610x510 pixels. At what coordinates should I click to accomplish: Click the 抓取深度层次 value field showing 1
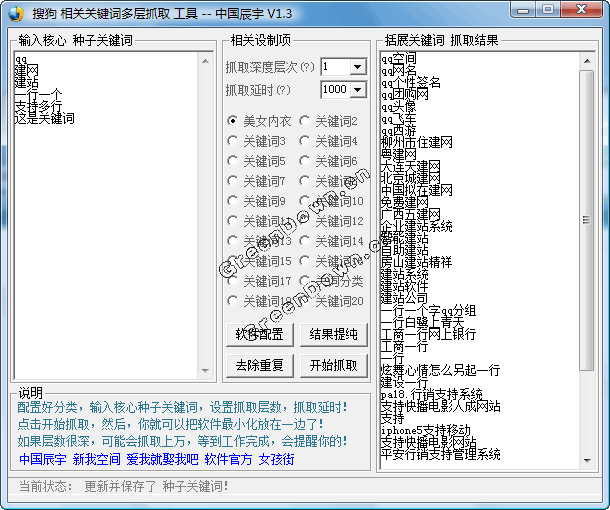(336, 67)
